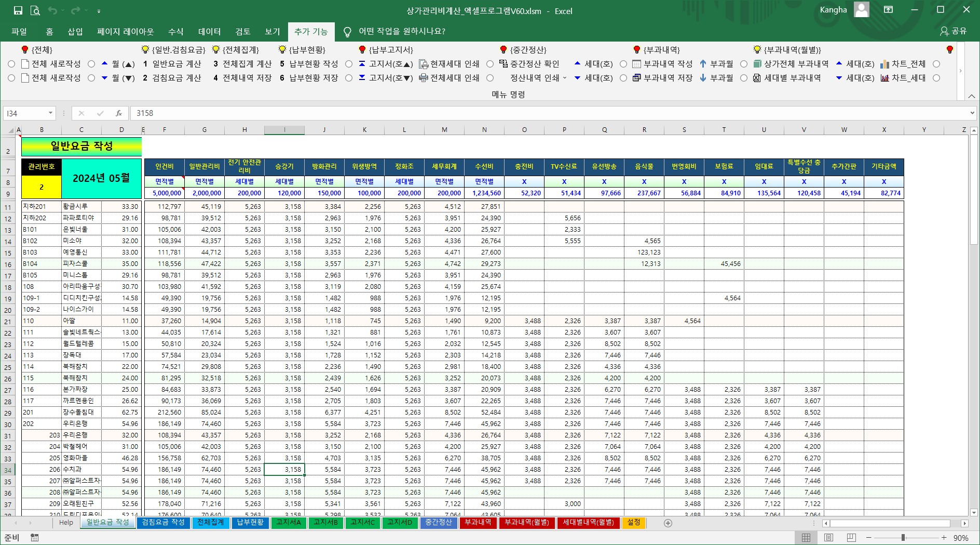Screen dimensions: 980x545
Task: Click the 일반요금 계산 button
Action: [x=172, y=64]
